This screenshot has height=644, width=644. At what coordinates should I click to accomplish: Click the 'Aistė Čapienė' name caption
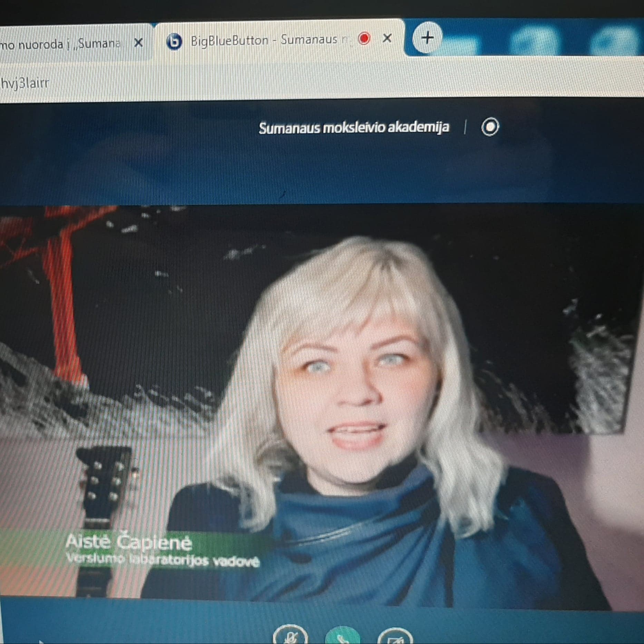128,541
